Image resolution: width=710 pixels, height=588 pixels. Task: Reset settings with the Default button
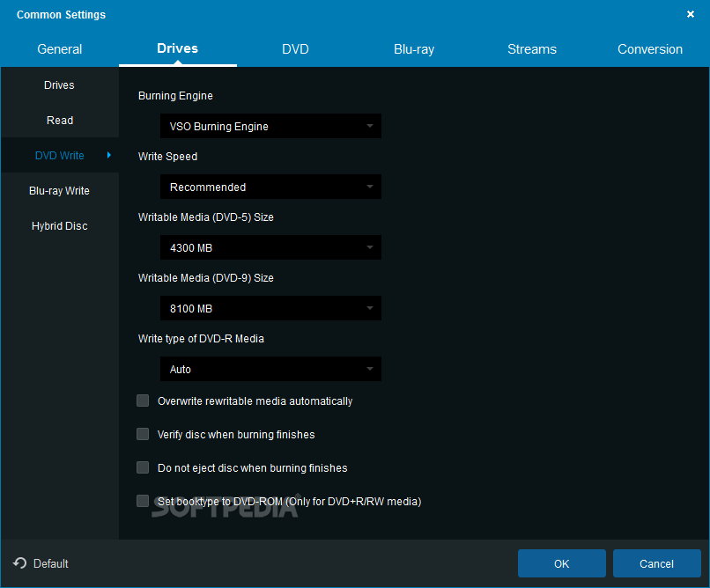[x=41, y=563]
